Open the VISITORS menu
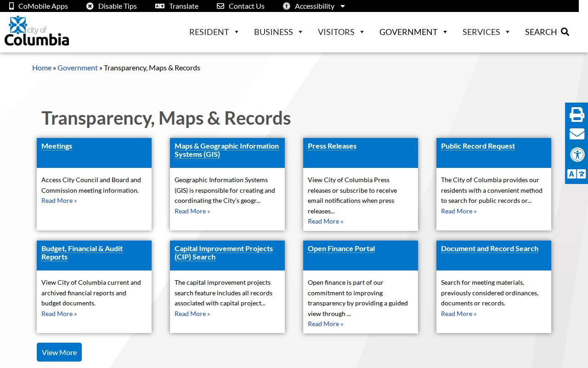Screen dimensions: 588x368 point(336,32)
